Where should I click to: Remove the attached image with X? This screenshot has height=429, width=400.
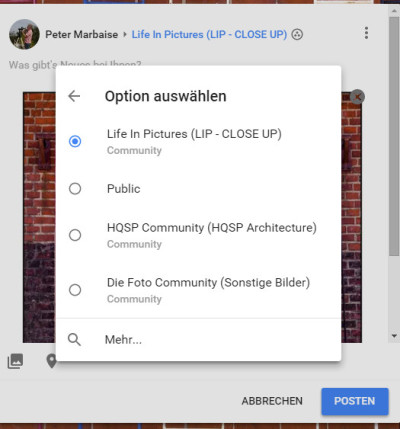(x=357, y=97)
